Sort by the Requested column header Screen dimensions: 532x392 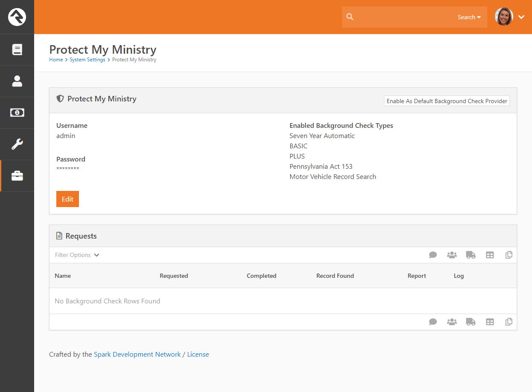click(x=174, y=276)
